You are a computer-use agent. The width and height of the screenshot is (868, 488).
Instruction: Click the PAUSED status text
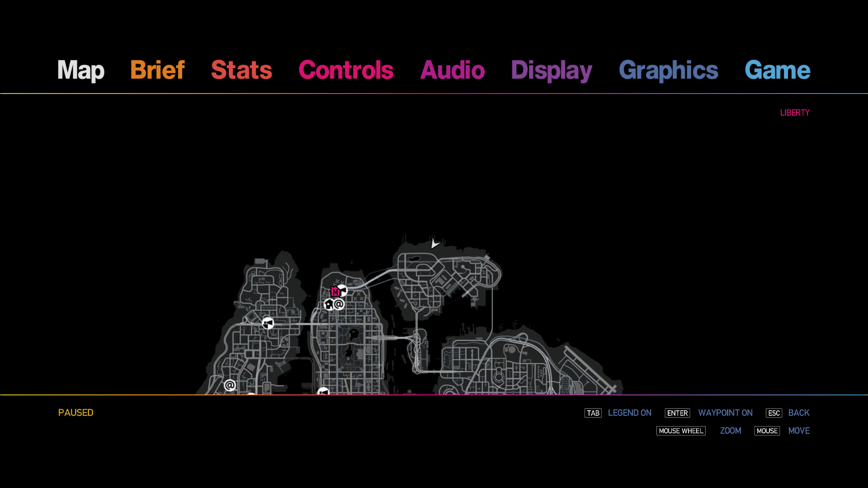[x=75, y=413]
